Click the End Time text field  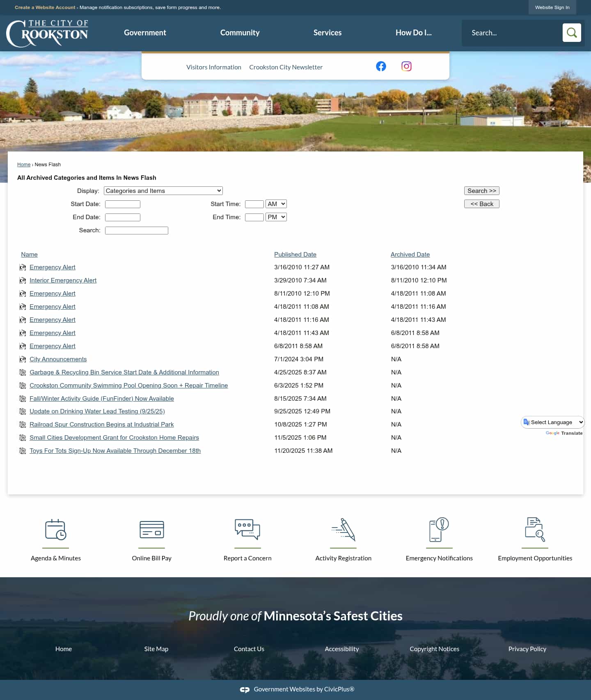click(254, 217)
